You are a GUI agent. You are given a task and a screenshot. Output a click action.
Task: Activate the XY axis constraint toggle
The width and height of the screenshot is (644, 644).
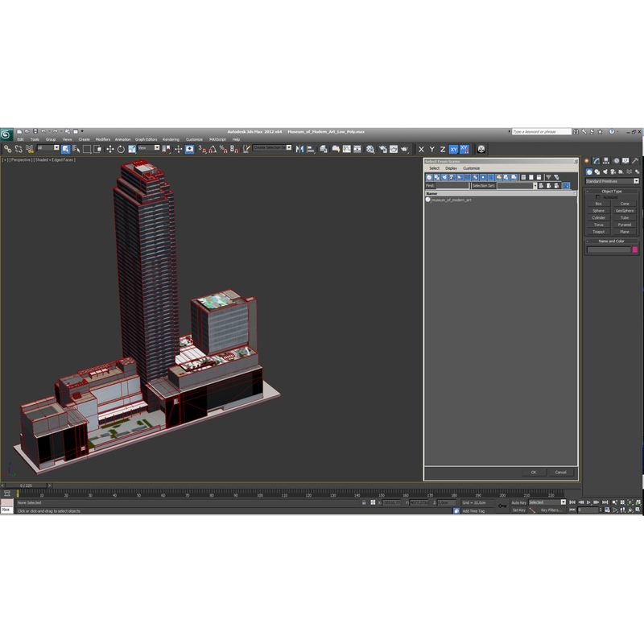[x=453, y=147]
